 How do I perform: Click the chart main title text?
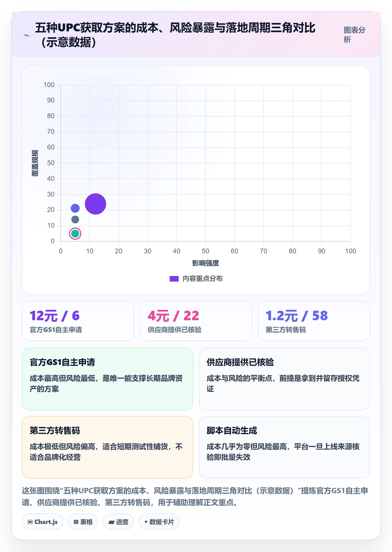point(175,35)
